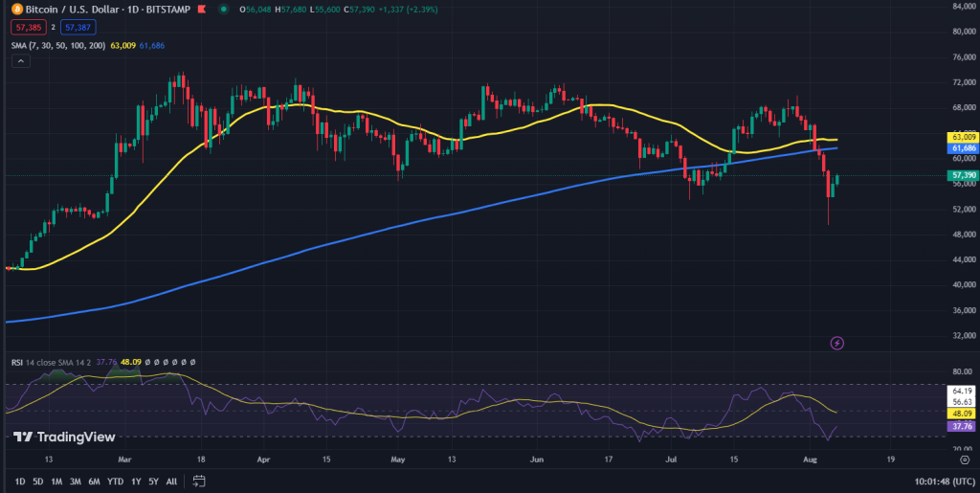Image resolution: width=980 pixels, height=493 pixels.
Task: Click the purple 37.76 RSI axis label
Action: (960, 426)
